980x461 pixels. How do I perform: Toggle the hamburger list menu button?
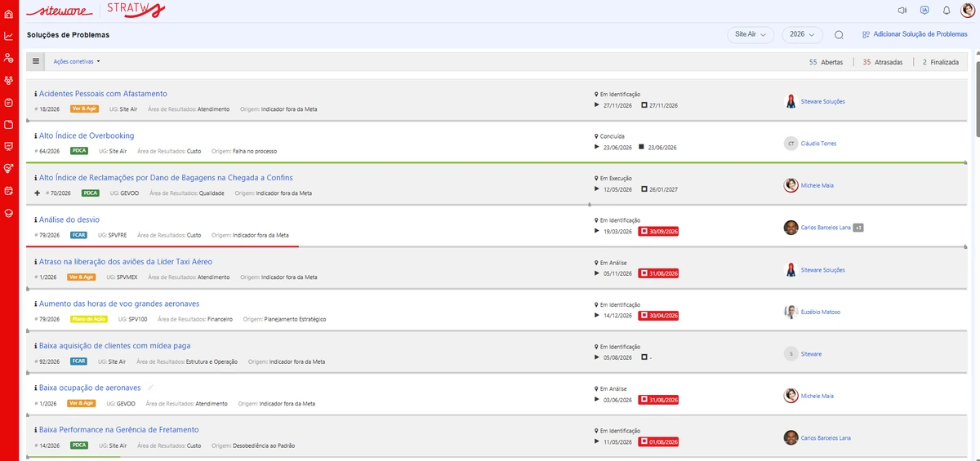(36, 61)
